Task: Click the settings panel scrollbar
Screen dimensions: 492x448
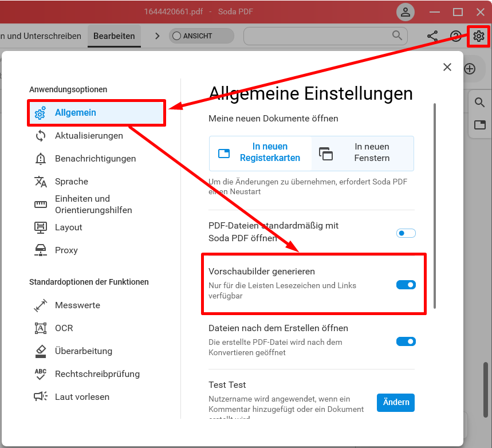Action: click(435, 206)
